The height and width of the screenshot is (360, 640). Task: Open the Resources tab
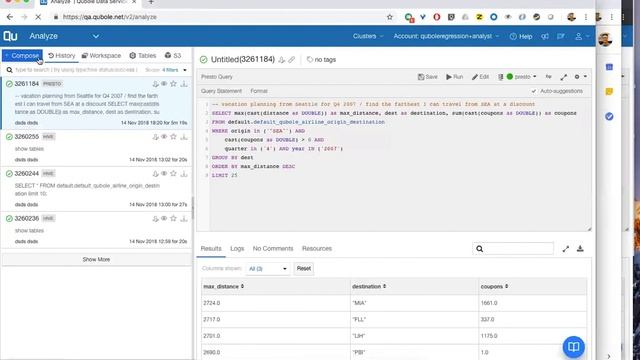pyautogui.click(x=317, y=249)
